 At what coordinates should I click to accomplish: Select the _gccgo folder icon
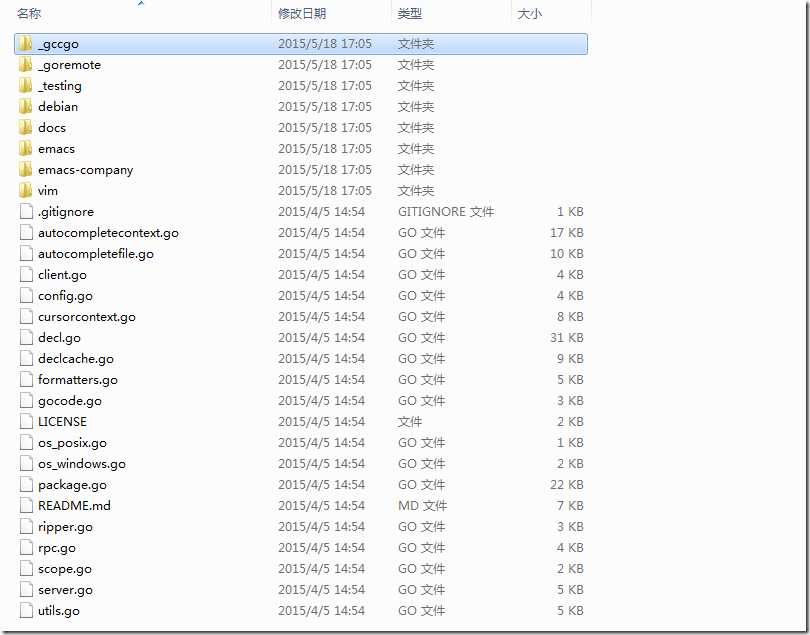[x=25, y=44]
